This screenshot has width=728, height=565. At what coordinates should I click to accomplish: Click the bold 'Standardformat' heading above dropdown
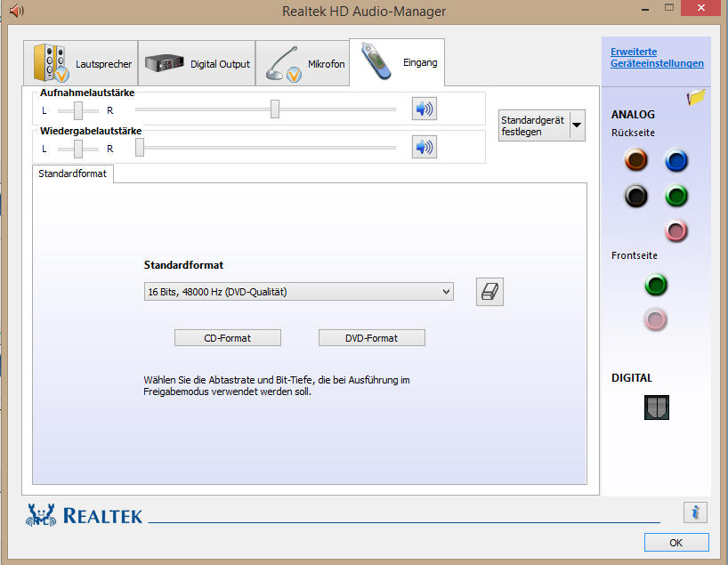[183, 265]
